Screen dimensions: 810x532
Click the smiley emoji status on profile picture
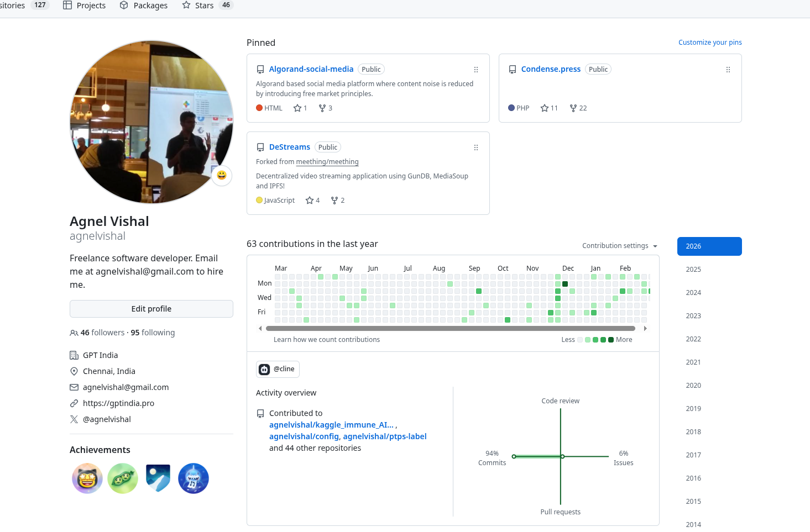221,176
